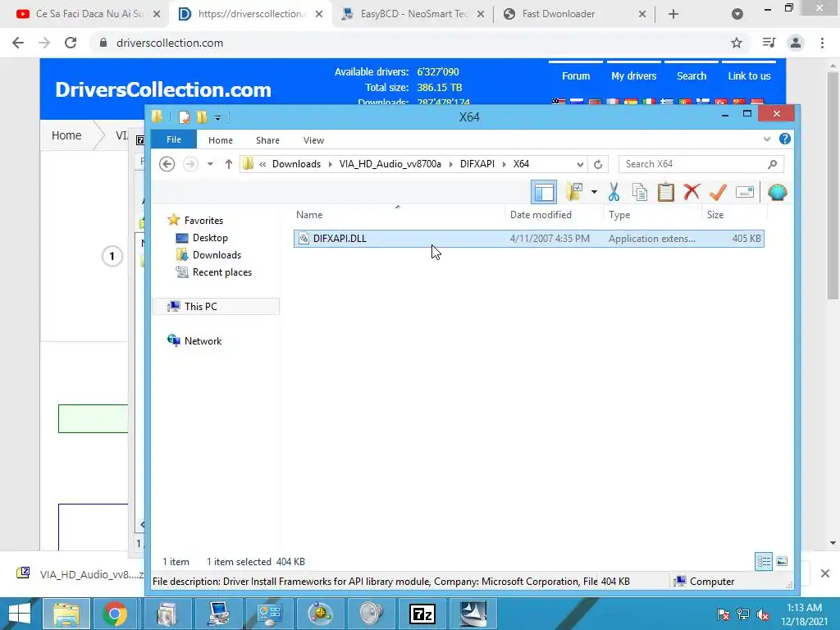Delete with the red X icon
Screen dimensions: 840x630
tap(692, 192)
